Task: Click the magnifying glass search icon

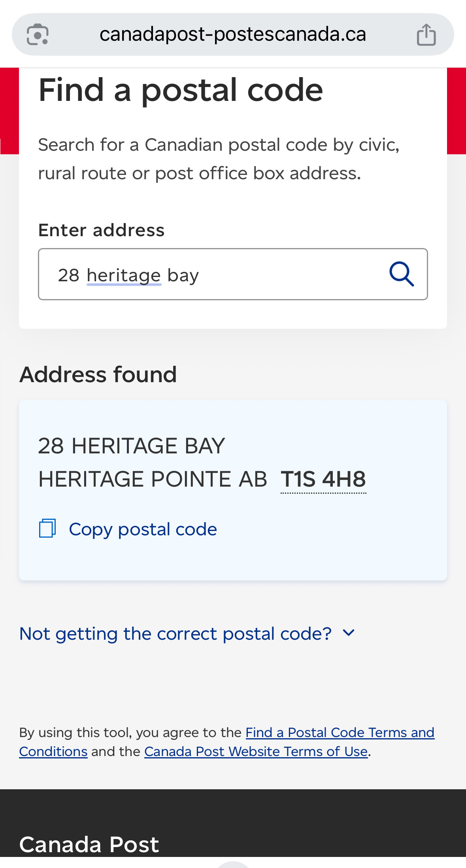Action: click(402, 274)
